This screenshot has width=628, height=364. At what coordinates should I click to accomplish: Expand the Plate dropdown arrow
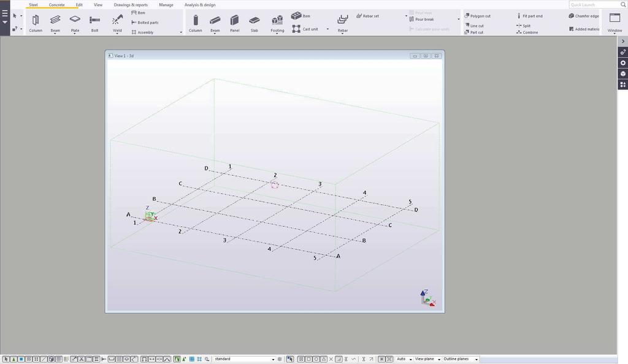point(75,34)
